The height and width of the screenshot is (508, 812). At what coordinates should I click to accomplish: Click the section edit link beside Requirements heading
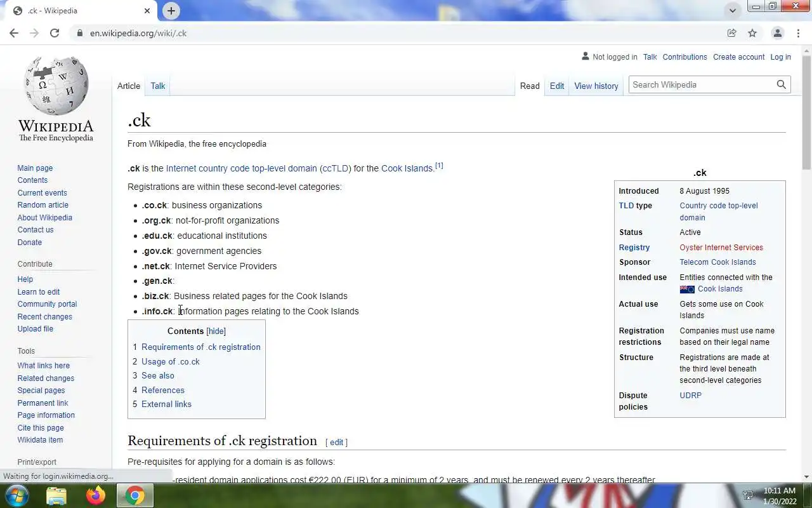(336, 442)
